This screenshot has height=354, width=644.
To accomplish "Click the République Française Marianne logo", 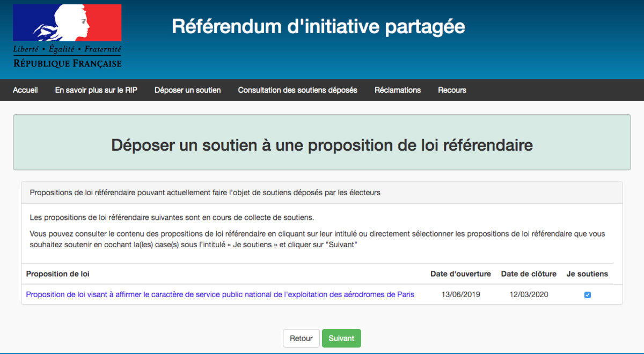I will pos(67,36).
